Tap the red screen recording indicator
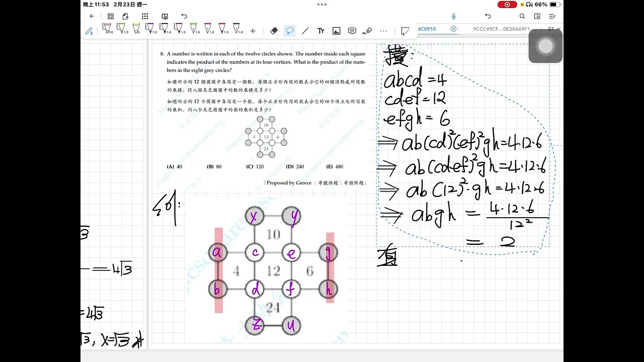Image resolution: width=644 pixels, height=362 pixels. 507,5
